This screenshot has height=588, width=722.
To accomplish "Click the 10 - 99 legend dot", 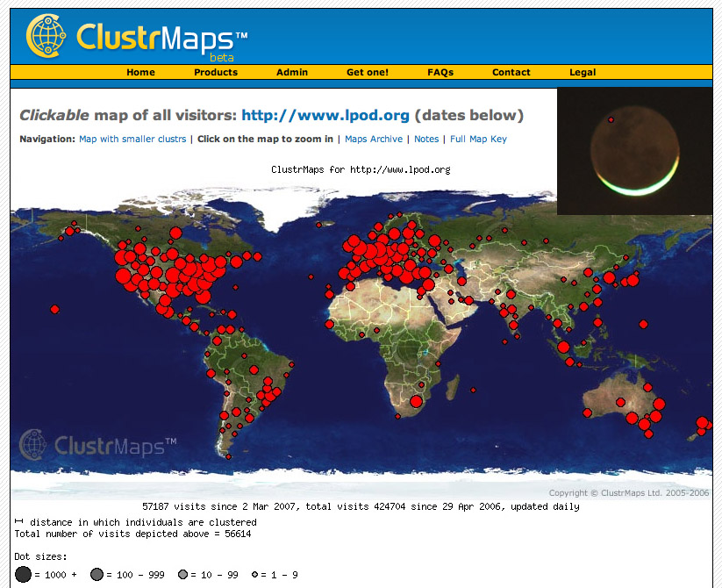I will click(x=182, y=574).
